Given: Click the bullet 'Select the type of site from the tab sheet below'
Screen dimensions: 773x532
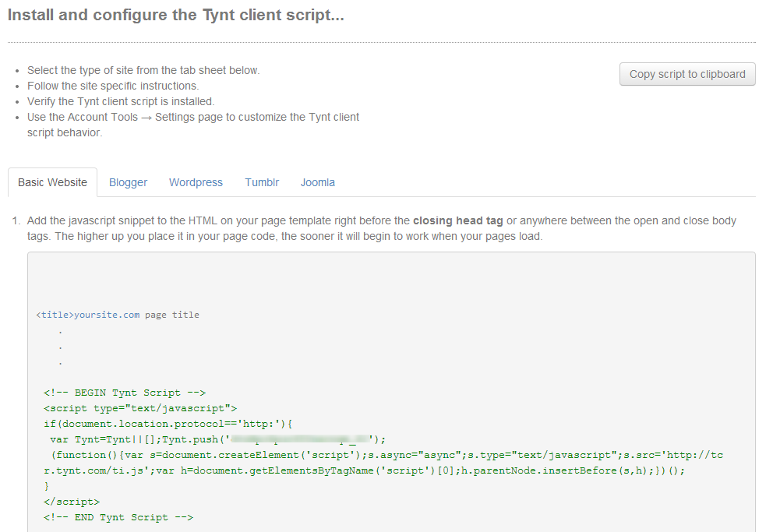Looking at the screenshot, I should click(143, 70).
